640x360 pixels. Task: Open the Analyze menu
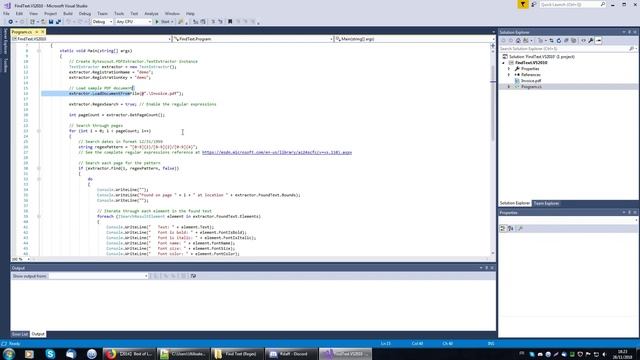tap(151, 13)
